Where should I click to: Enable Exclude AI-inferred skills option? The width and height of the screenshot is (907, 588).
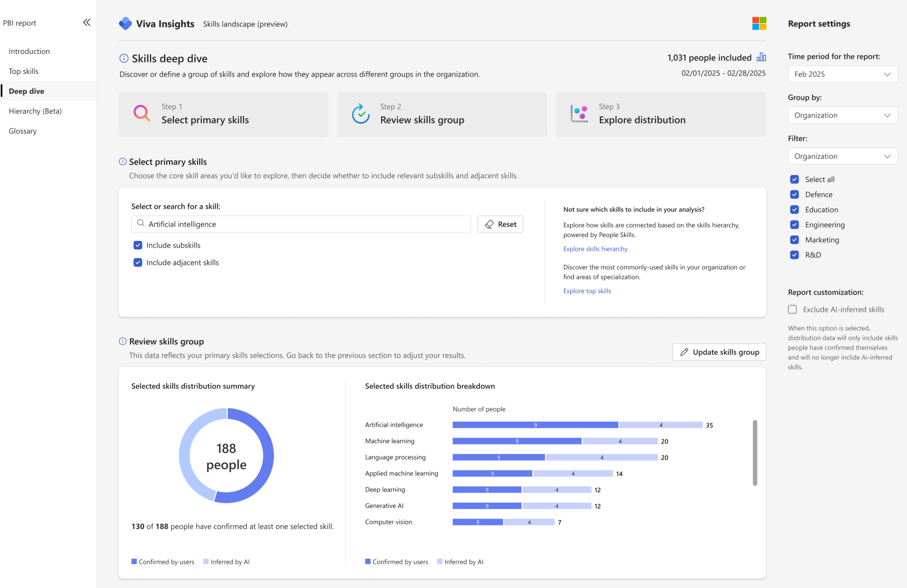coord(793,309)
